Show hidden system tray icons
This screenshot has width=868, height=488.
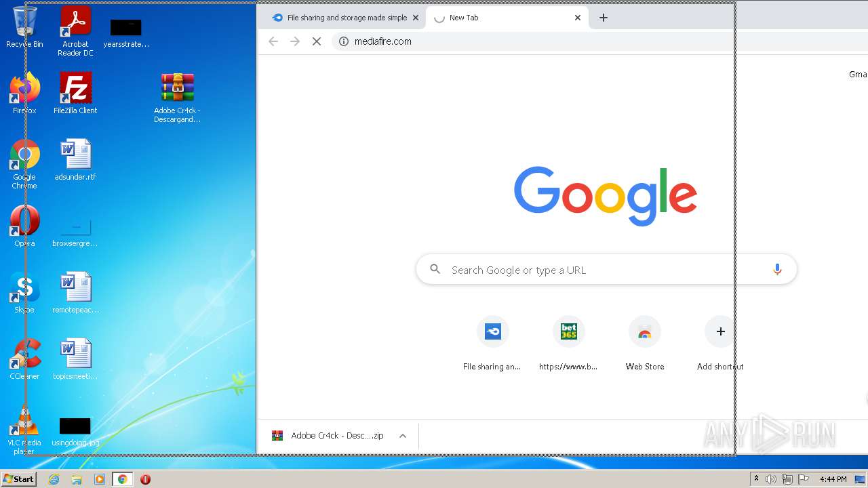(756, 479)
